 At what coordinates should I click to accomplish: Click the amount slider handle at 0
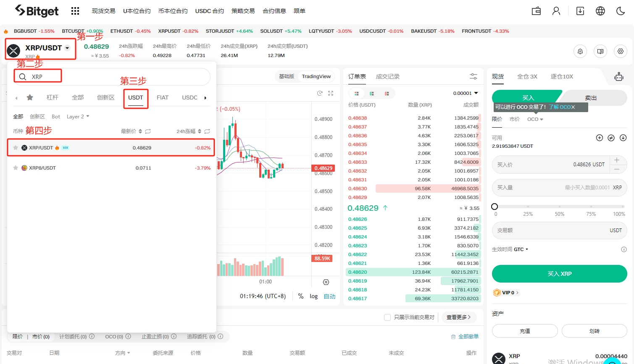tap(495, 207)
